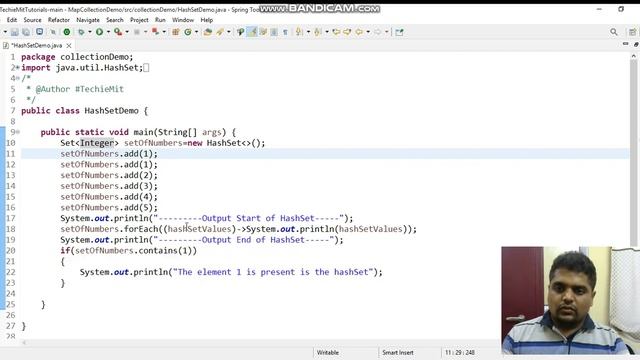The image size is (640, 360).
Task: Maximize the editor area with its small icon
Action: (636, 44)
